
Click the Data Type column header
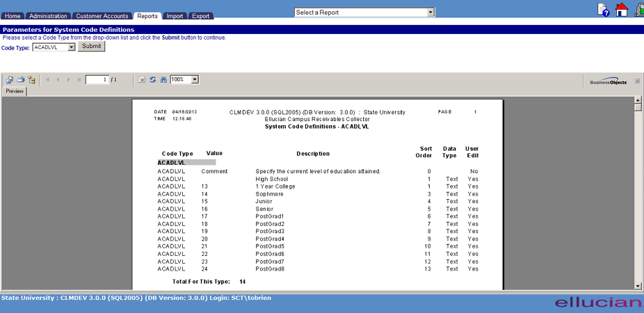[x=449, y=152]
